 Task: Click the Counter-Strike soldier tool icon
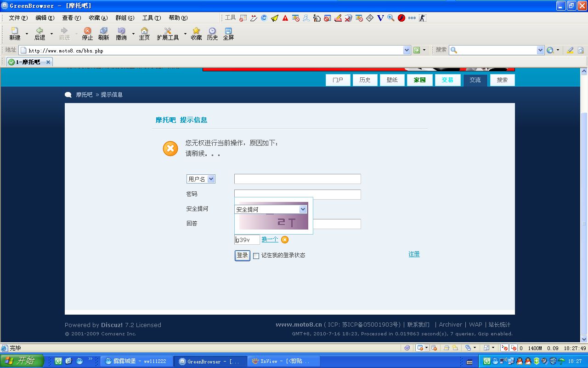(x=423, y=18)
